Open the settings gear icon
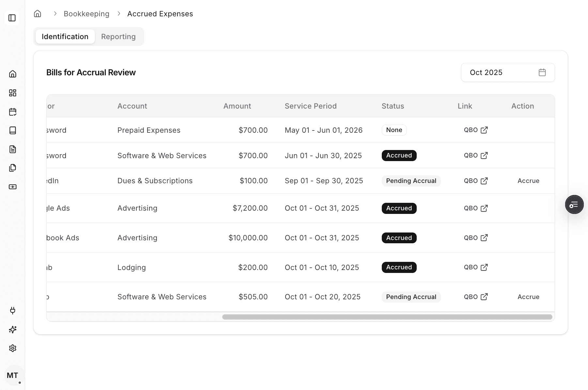The image size is (588, 390). [x=13, y=348]
